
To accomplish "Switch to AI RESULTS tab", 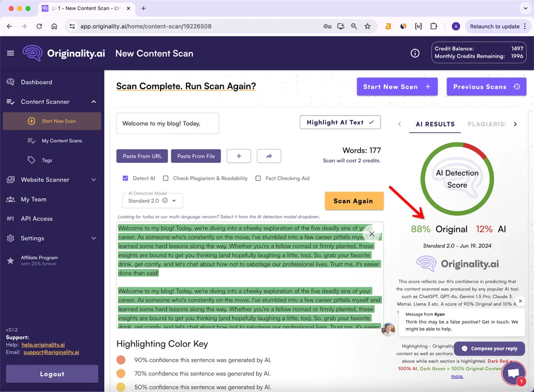I will 435,124.
